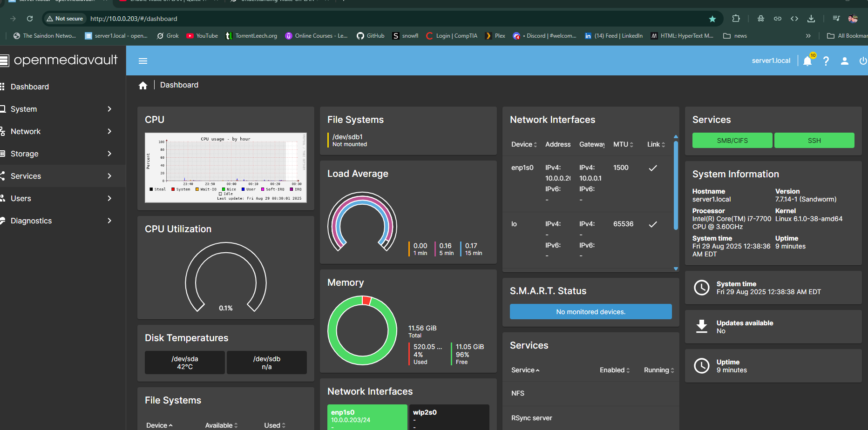Screen dimensions: 868x430
Task: Click the SMB/CIFS service button
Action: [x=732, y=141]
